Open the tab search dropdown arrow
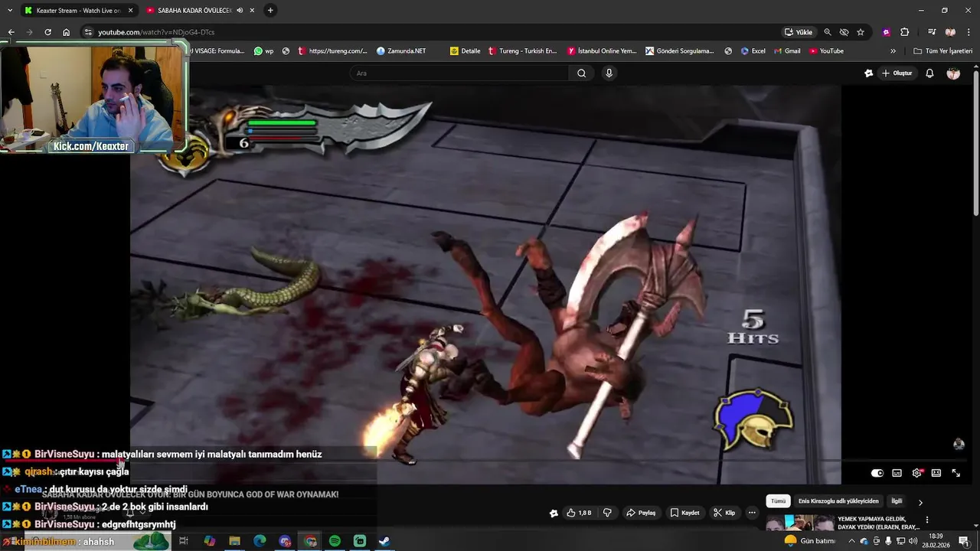The height and width of the screenshot is (551, 980). tap(10, 11)
